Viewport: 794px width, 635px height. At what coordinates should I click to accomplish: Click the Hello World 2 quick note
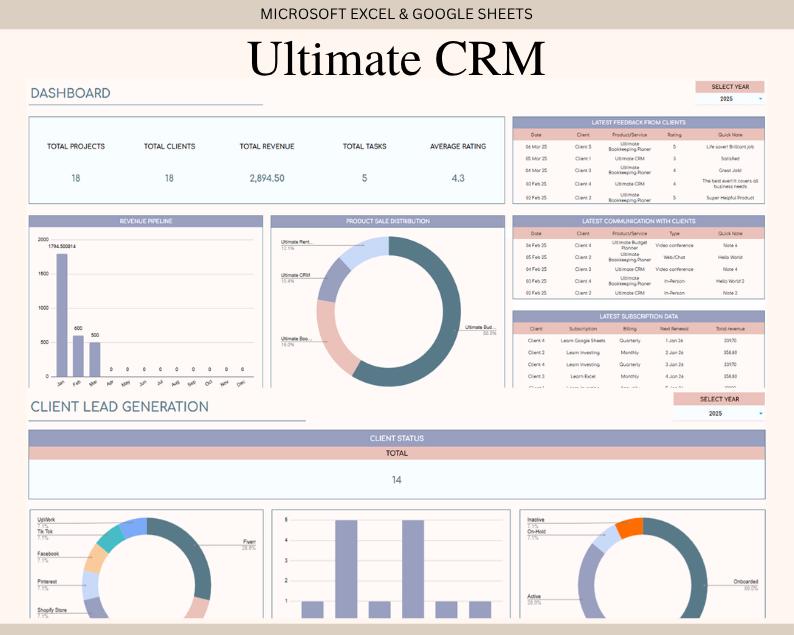tap(730, 281)
